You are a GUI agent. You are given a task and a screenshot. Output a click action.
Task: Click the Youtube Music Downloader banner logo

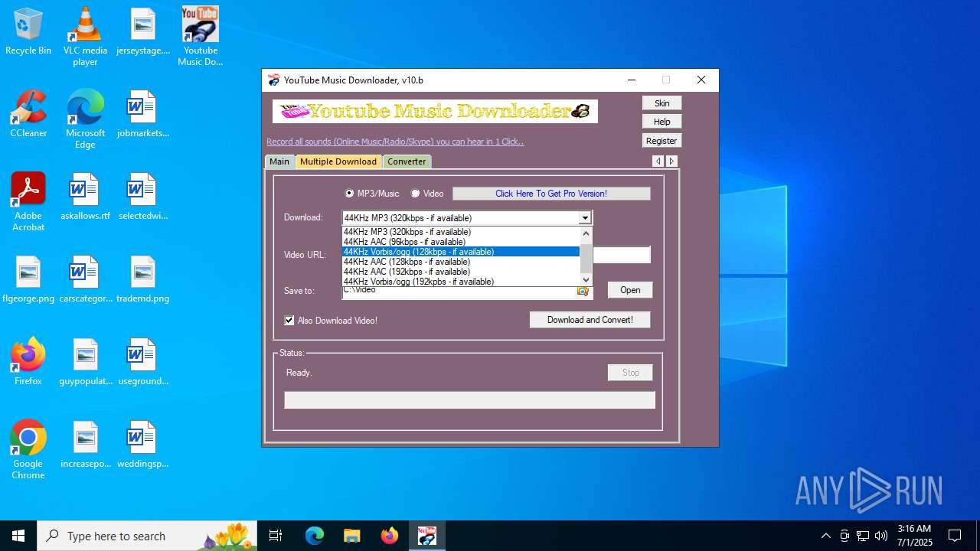(435, 112)
